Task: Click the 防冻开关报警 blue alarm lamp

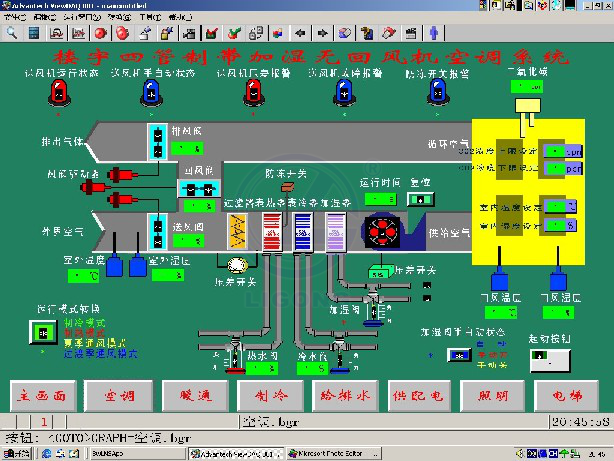Action: pyautogui.click(x=437, y=93)
